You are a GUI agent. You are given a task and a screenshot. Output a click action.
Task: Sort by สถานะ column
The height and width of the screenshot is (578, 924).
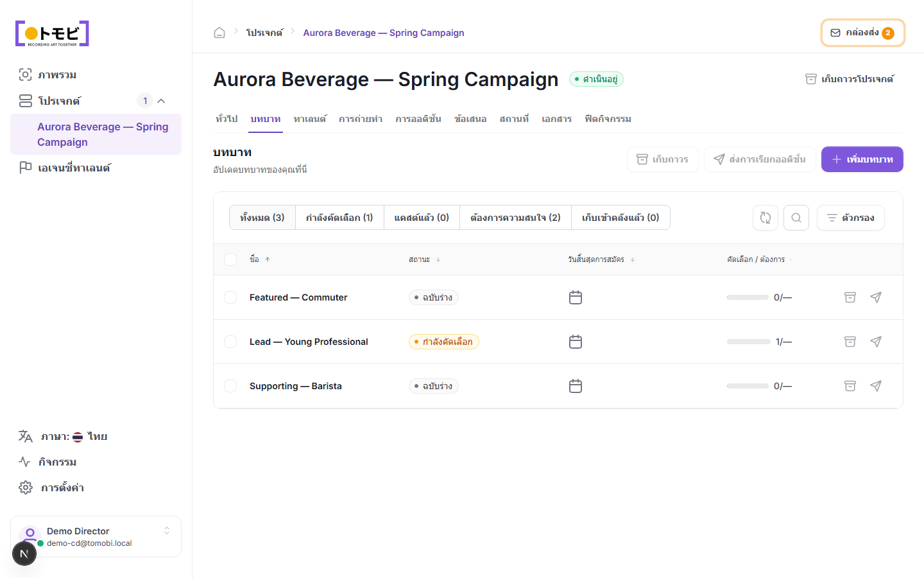pyautogui.click(x=425, y=259)
